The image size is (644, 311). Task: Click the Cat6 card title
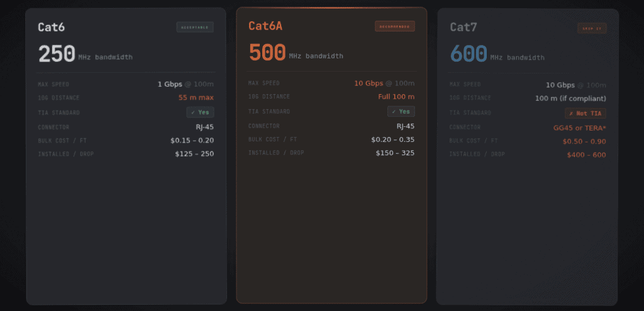pyautogui.click(x=52, y=27)
